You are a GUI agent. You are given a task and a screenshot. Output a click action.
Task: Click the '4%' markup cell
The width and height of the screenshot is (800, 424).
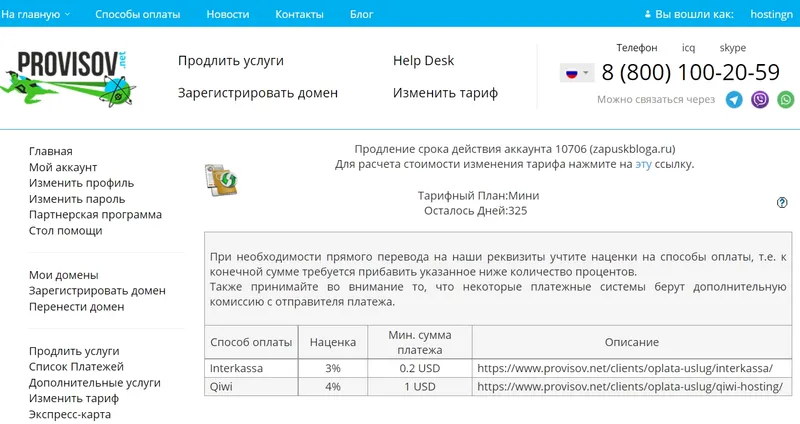[x=333, y=386]
